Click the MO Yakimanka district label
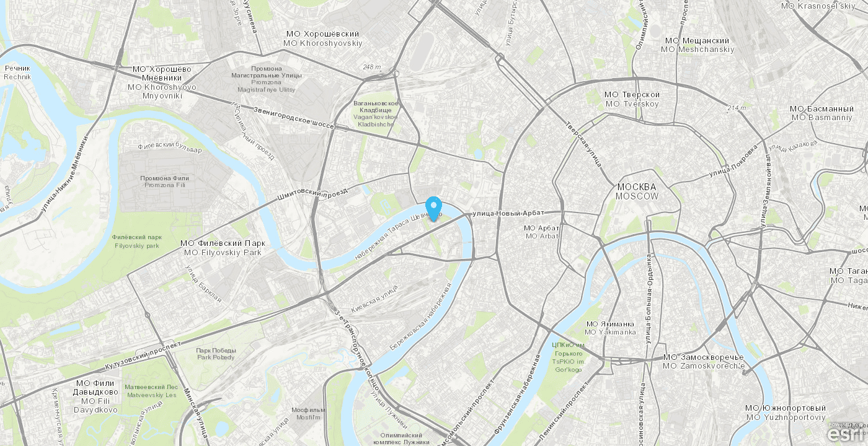868x446 pixels. (611, 328)
